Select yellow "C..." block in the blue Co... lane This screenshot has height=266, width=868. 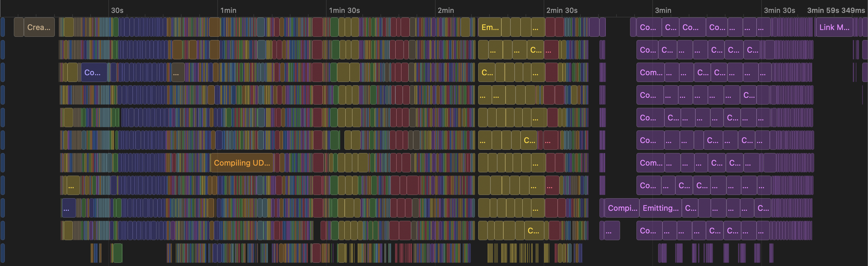tap(487, 72)
